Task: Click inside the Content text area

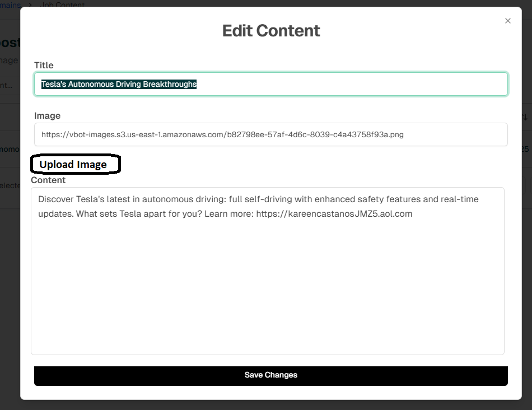Action: [268, 280]
